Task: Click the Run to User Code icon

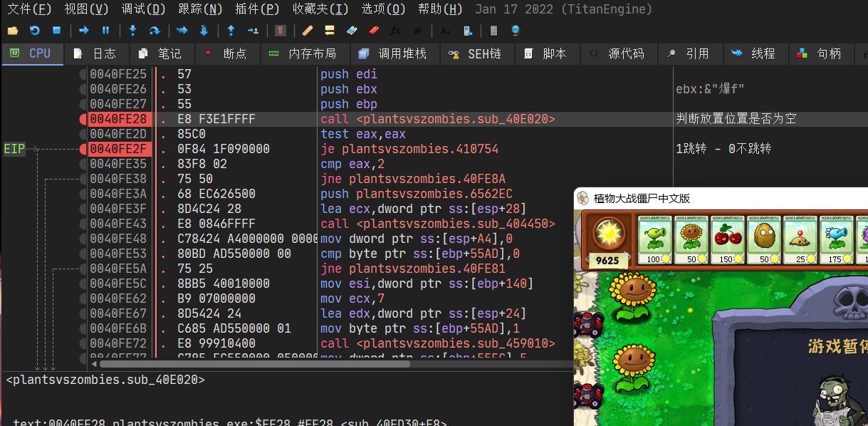Action: (253, 31)
